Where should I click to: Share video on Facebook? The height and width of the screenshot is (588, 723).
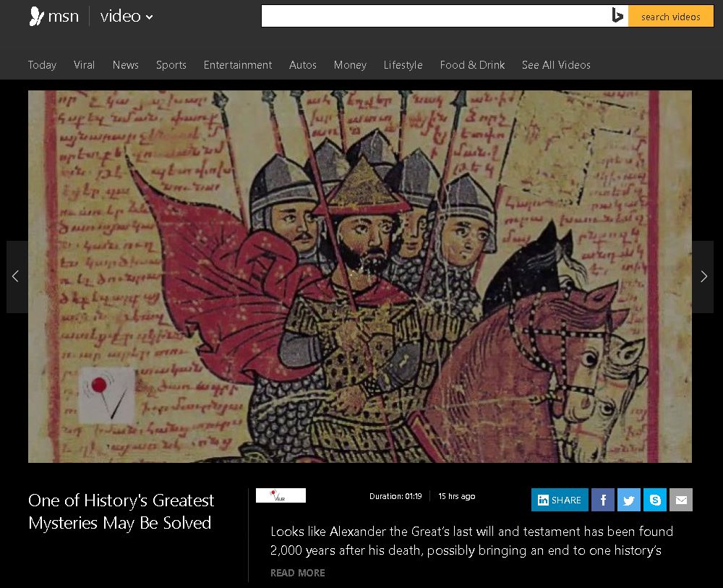coord(603,500)
